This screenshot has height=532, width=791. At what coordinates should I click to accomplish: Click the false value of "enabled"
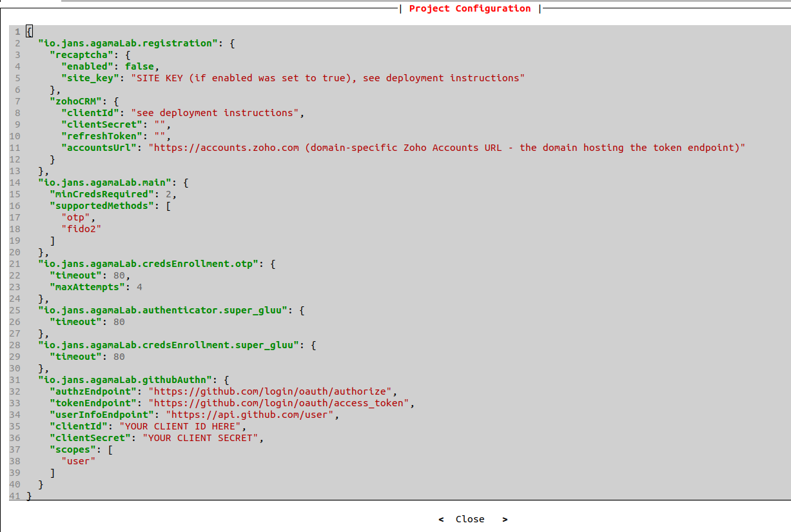tap(139, 66)
